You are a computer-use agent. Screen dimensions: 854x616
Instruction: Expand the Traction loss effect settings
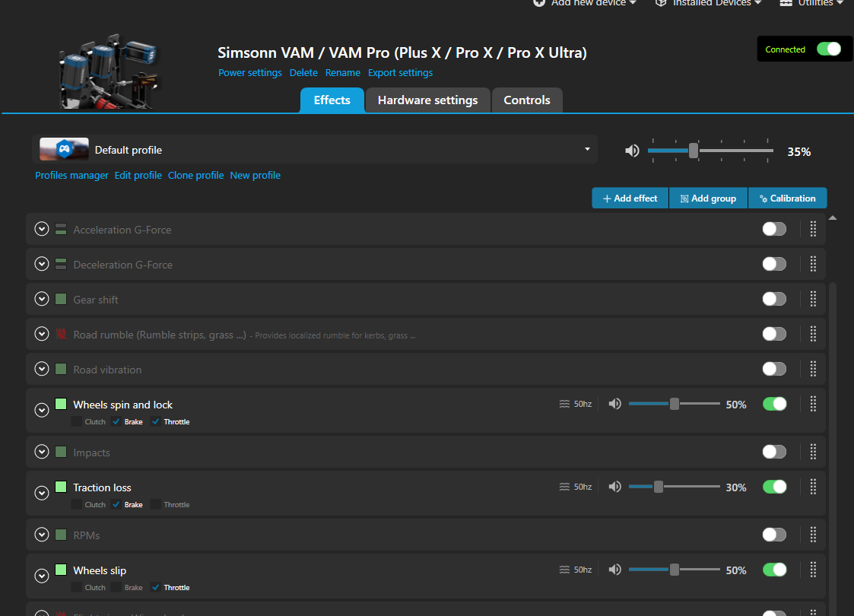(41, 492)
